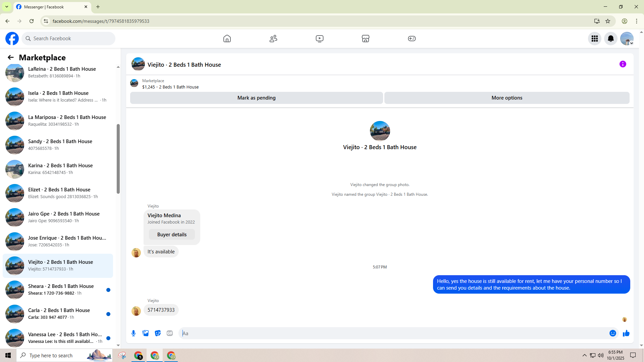
Task: Choose a sticker icon
Action: (158, 333)
